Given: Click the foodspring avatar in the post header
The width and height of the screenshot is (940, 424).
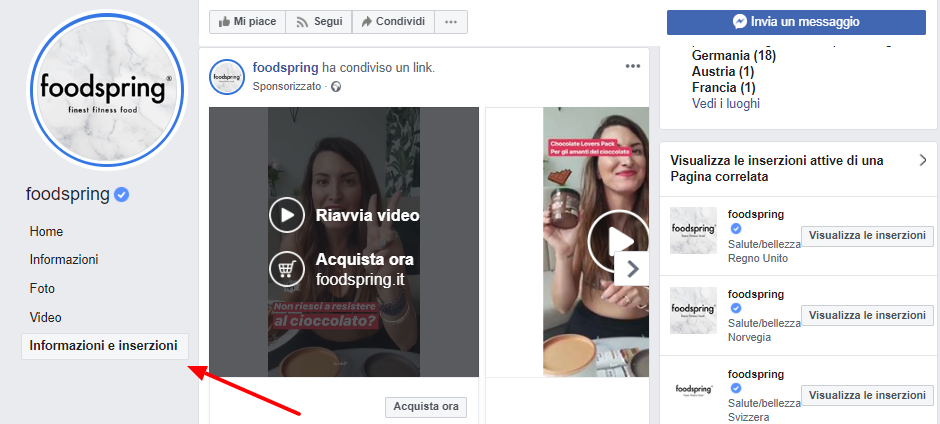Looking at the screenshot, I should [x=227, y=77].
